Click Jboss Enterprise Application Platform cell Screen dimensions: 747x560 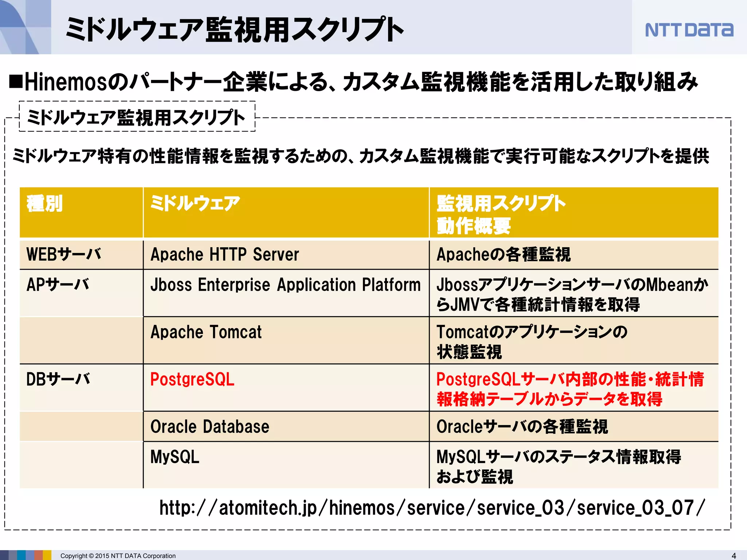click(x=286, y=293)
